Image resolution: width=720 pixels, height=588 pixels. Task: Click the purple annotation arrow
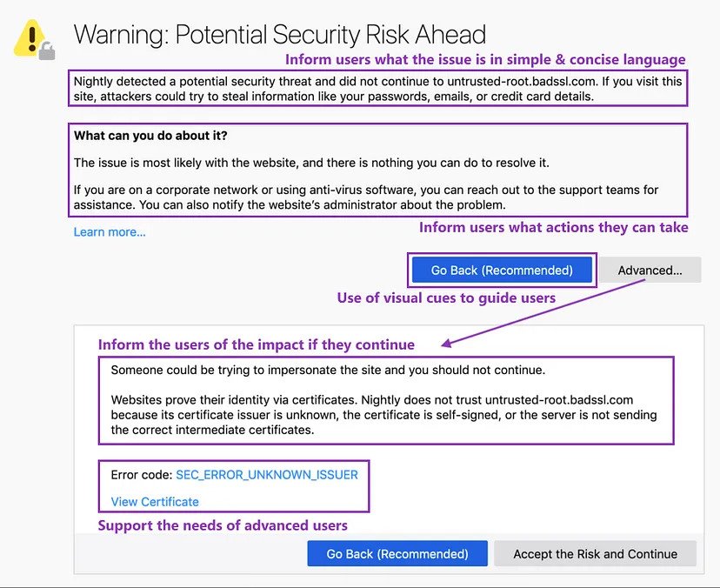[x=543, y=312]
